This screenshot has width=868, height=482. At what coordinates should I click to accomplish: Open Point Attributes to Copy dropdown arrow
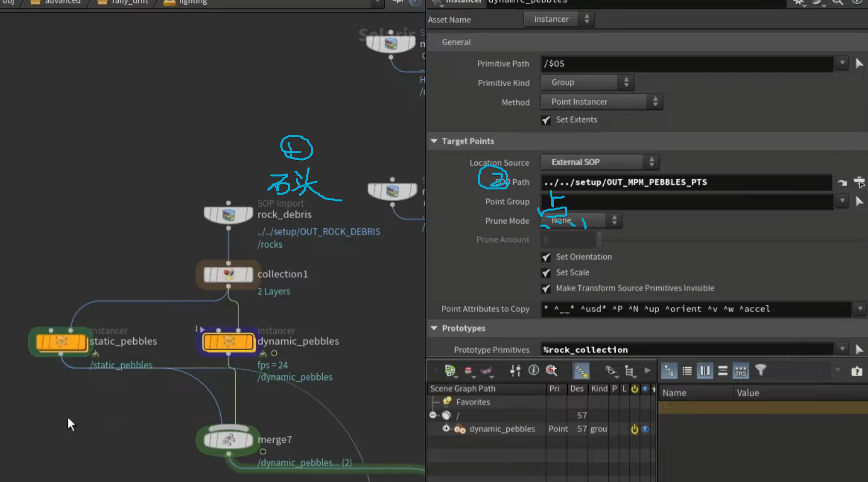click(860, 308)
